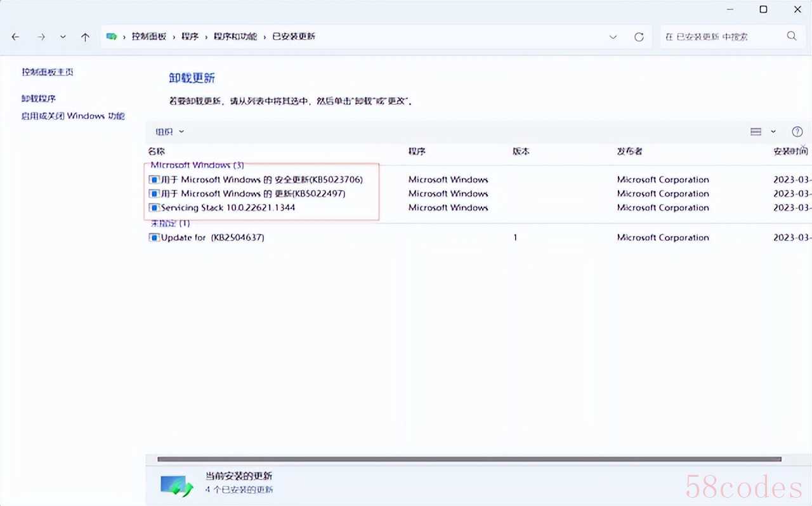
Task: Select Servicing Stack 10.0.22621.1344 entry
Action: coord(227,207)
